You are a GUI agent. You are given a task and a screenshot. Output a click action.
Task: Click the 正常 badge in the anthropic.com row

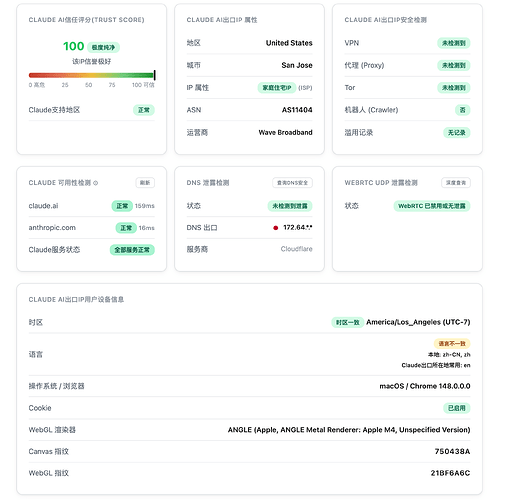[x=126, y=228]
